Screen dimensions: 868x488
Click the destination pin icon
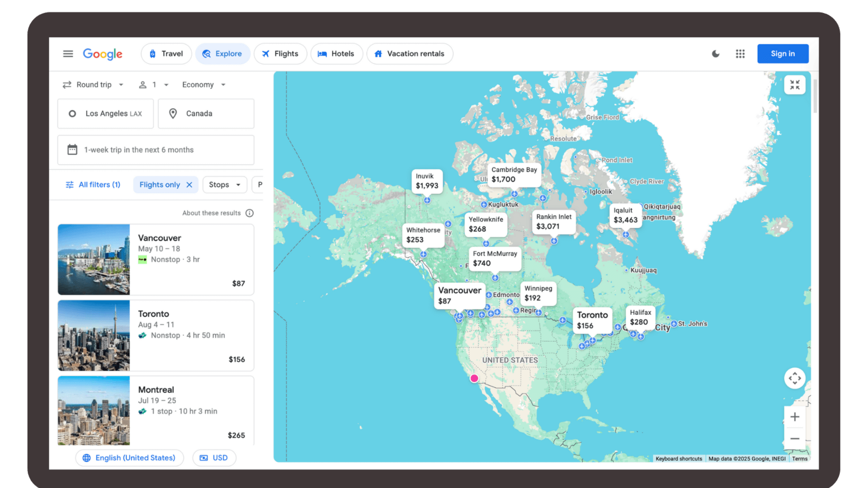point(173,113)
